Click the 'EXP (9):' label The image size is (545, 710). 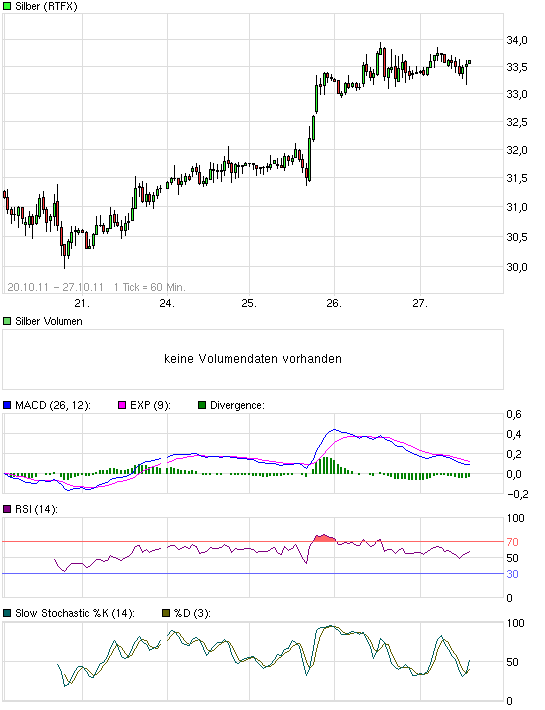coord(150,405)
